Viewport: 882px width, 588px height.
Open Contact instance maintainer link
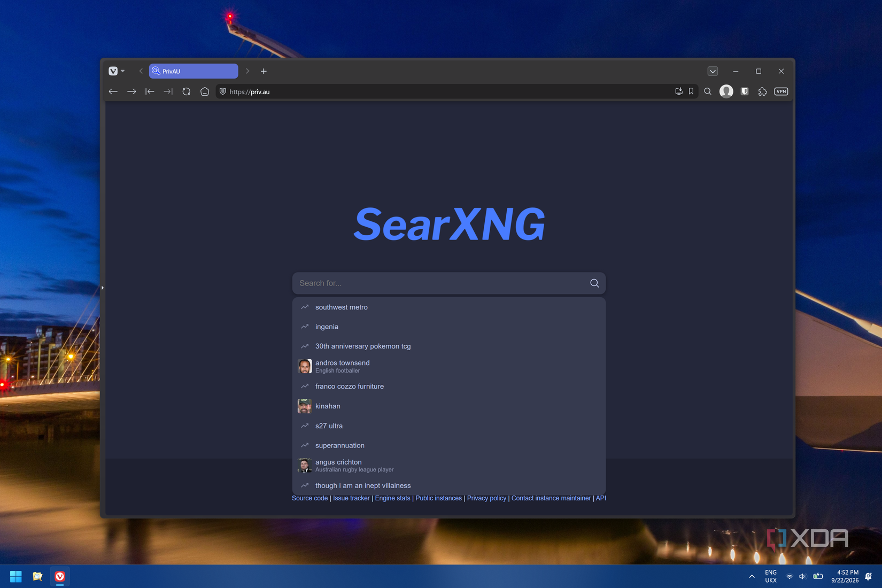551,498
